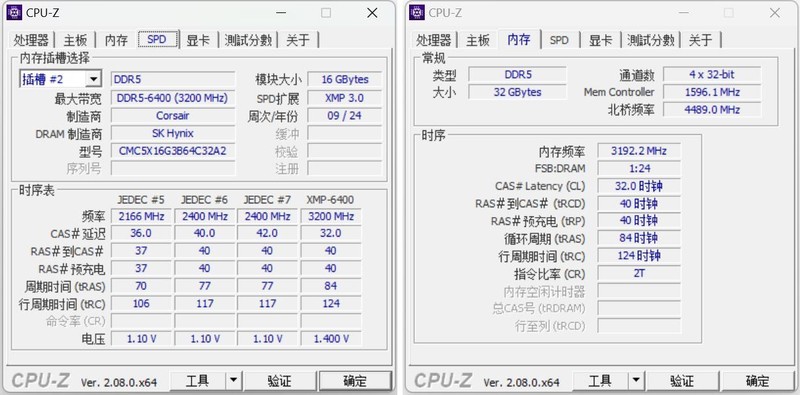Select the 内存 tab in right window
Image resolution: width=800 pixels, height=395 pixels.
point(519,39)
